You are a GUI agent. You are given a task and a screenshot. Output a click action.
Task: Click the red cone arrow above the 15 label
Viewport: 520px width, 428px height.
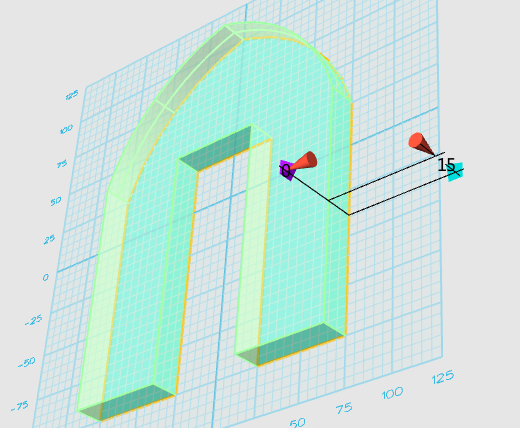tap(421, 144)
